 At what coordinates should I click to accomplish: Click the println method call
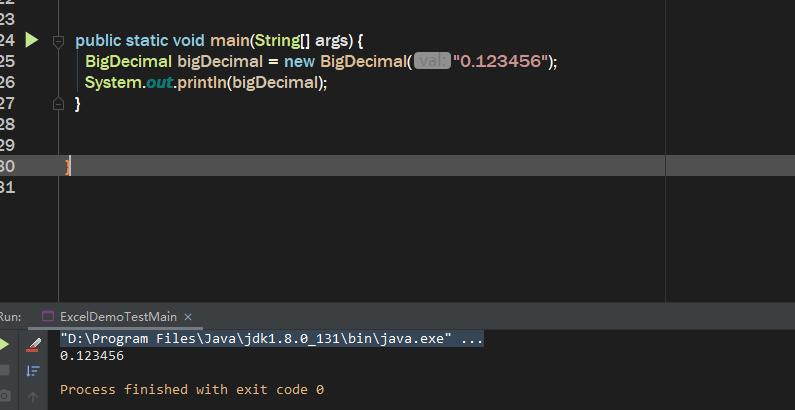coord(202,83)
